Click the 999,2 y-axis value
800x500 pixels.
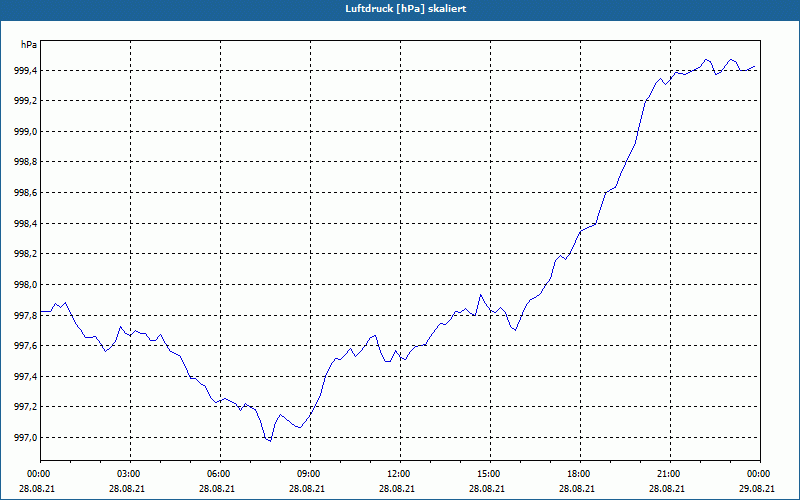click(24, 101)
